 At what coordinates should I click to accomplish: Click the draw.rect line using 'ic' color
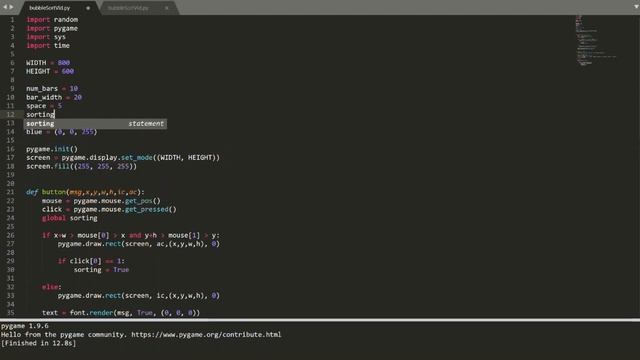[138, 296]
